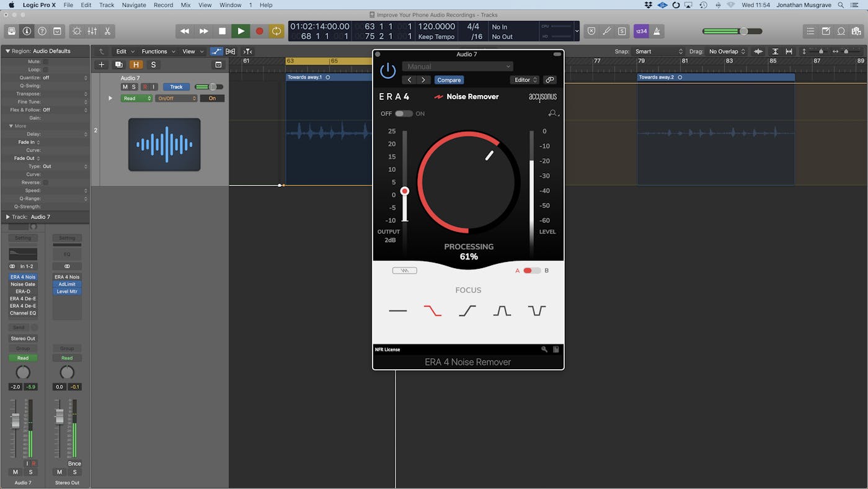
Task: Rewind the transport
Action: click(185, 31)
